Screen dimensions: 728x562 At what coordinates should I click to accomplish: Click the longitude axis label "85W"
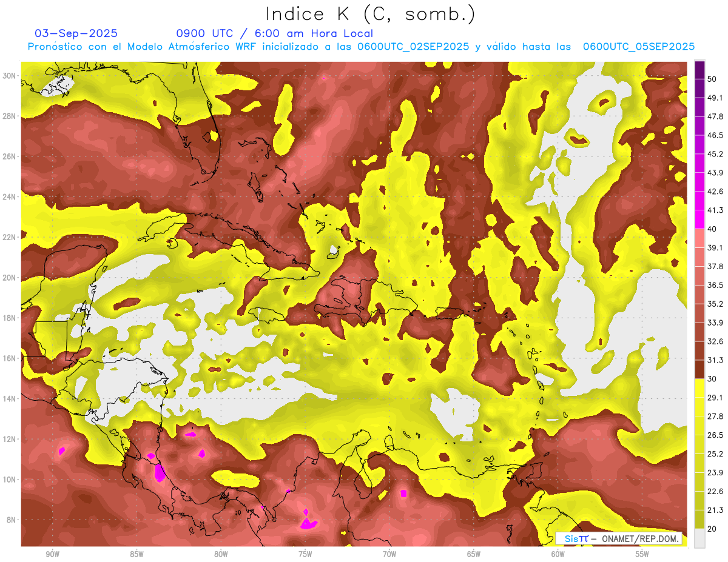[136, 554]
